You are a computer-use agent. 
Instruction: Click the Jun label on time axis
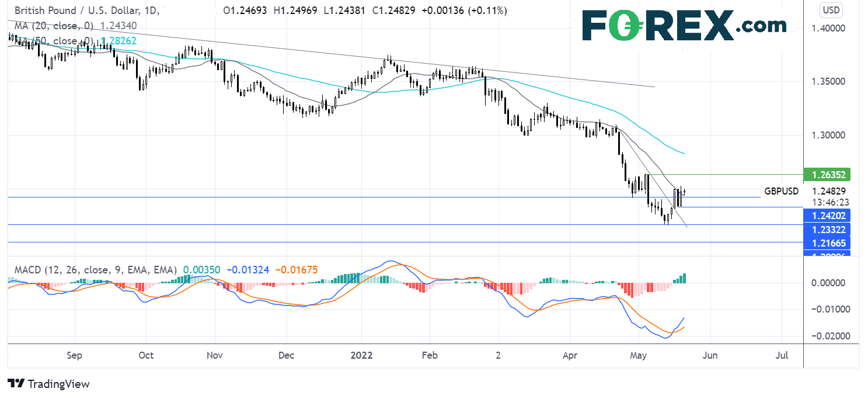(710, 355)
